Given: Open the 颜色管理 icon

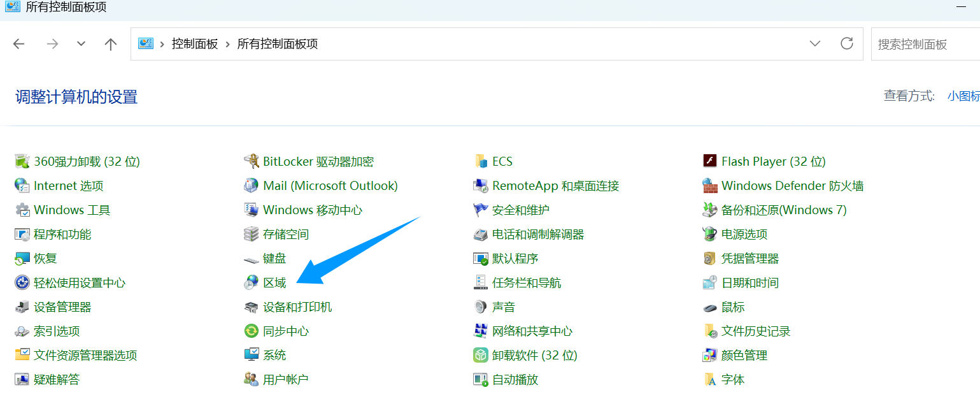Looking at the screenshot, I should point(710,355).
